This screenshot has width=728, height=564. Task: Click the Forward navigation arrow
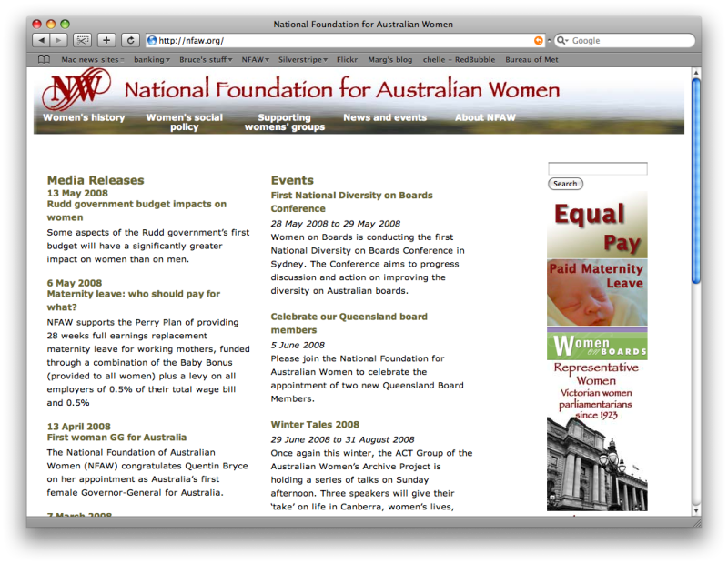pyautogui.click(x=57, y=40)
